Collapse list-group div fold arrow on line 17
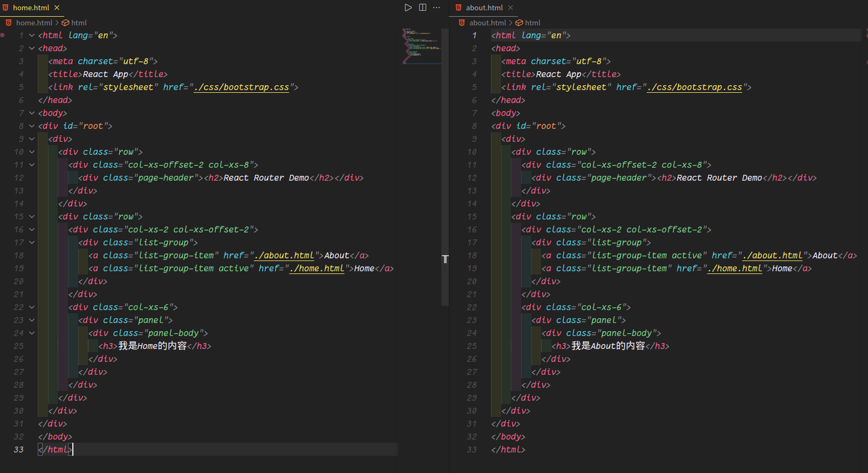This screenshot has height=473, width=868. (32, 243)
